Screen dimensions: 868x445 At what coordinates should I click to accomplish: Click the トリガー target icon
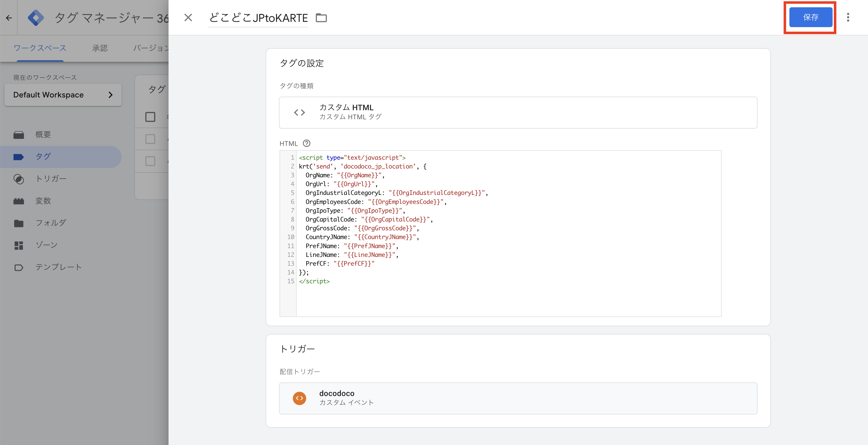[19, 179]
